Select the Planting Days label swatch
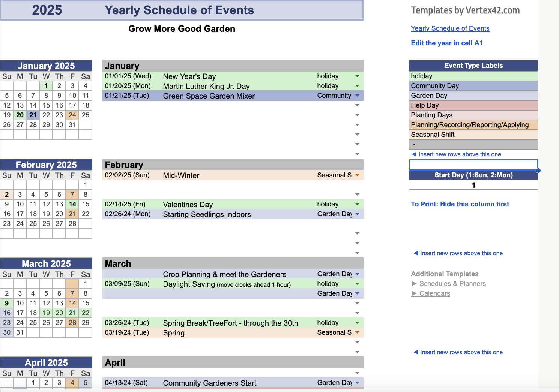559x392 pixels. pyautogui.click(x=473, y=115)
